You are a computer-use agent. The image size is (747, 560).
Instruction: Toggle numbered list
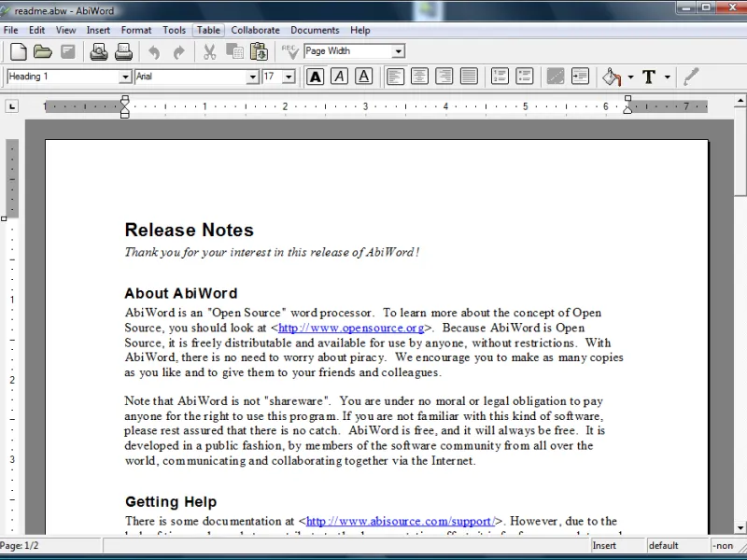point(500,77)
